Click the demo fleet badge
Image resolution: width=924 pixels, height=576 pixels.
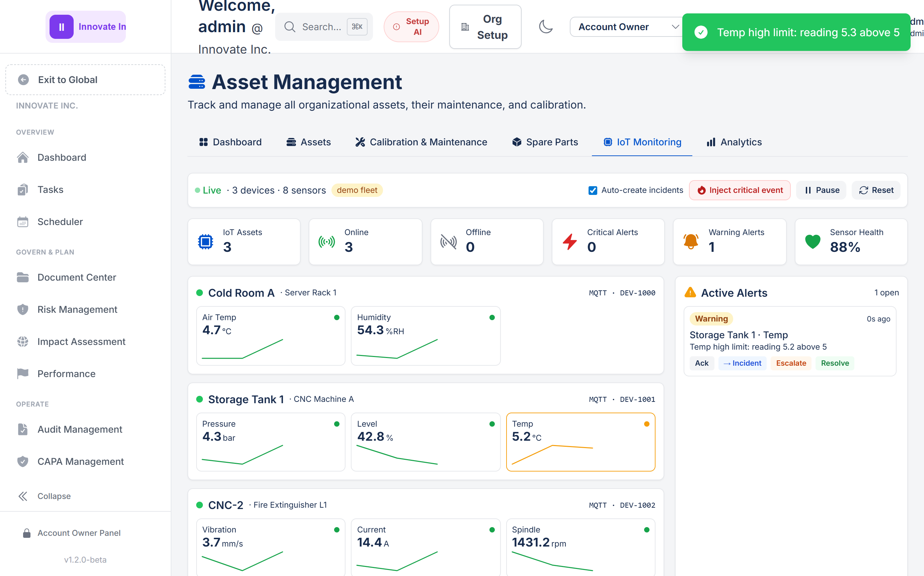pos(357,190)
